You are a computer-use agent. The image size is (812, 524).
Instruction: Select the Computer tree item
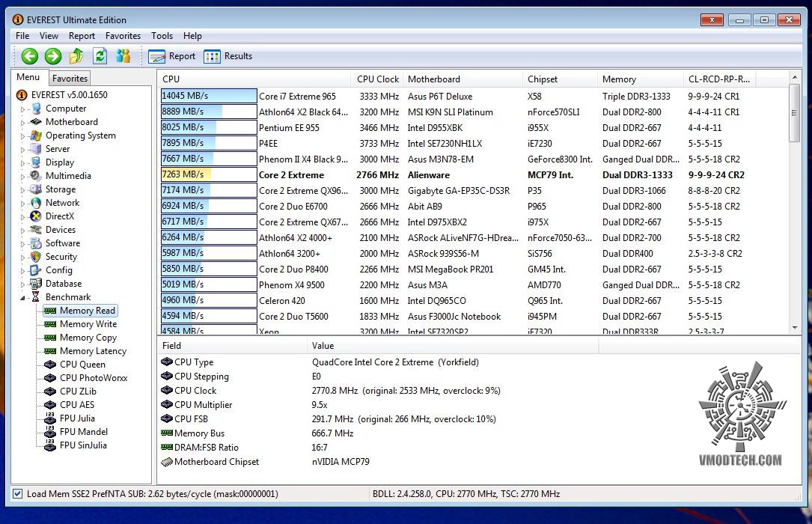click(66, 109)
